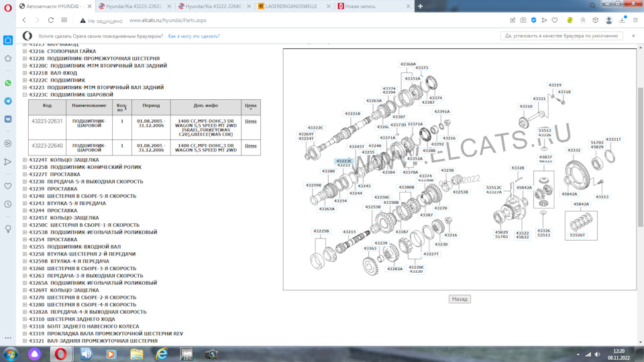Click 'Как я могу это сделать?' link
Screen dimensions: 644x362
[194, 36]
